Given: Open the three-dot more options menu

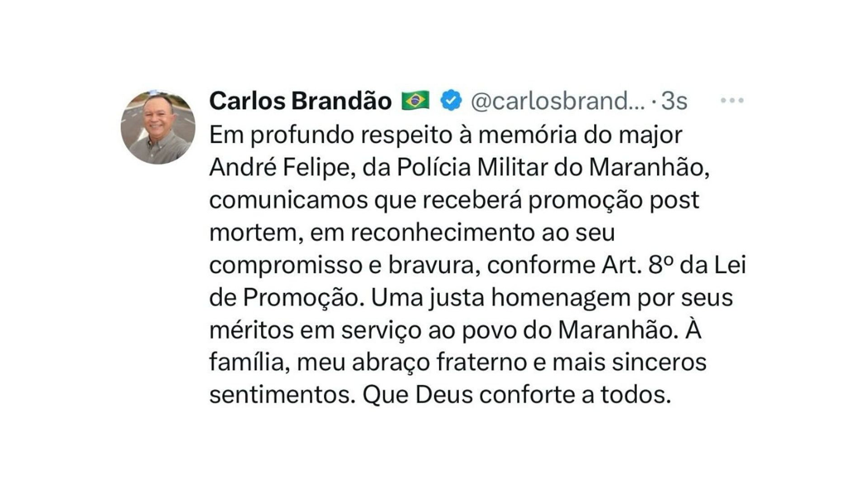Looking at the screenshot, I should (x=732, y=100).
